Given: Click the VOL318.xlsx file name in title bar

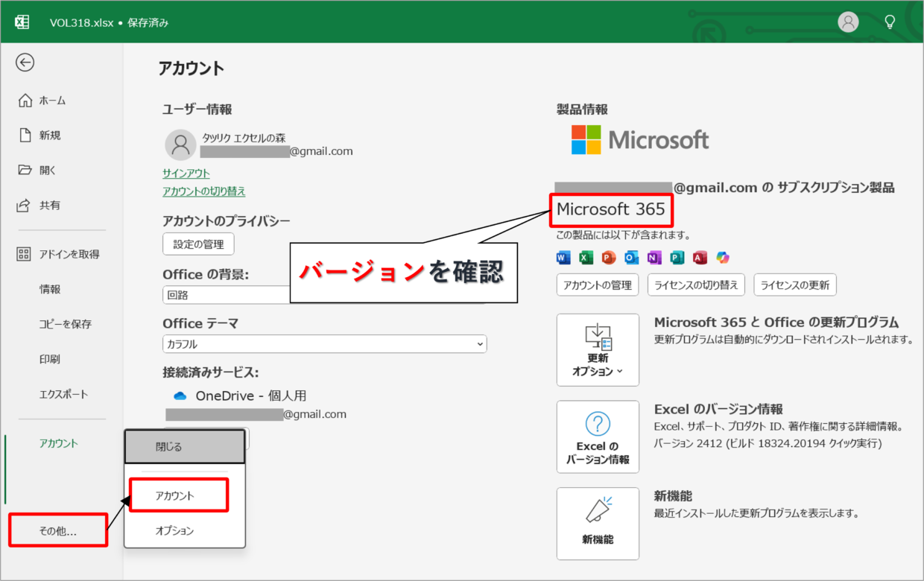Looking at the screenshot, I should pos(82,22).
